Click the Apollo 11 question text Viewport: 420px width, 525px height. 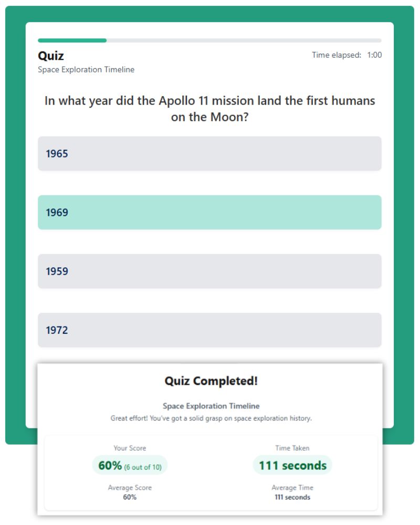click(x=209, y=109)
